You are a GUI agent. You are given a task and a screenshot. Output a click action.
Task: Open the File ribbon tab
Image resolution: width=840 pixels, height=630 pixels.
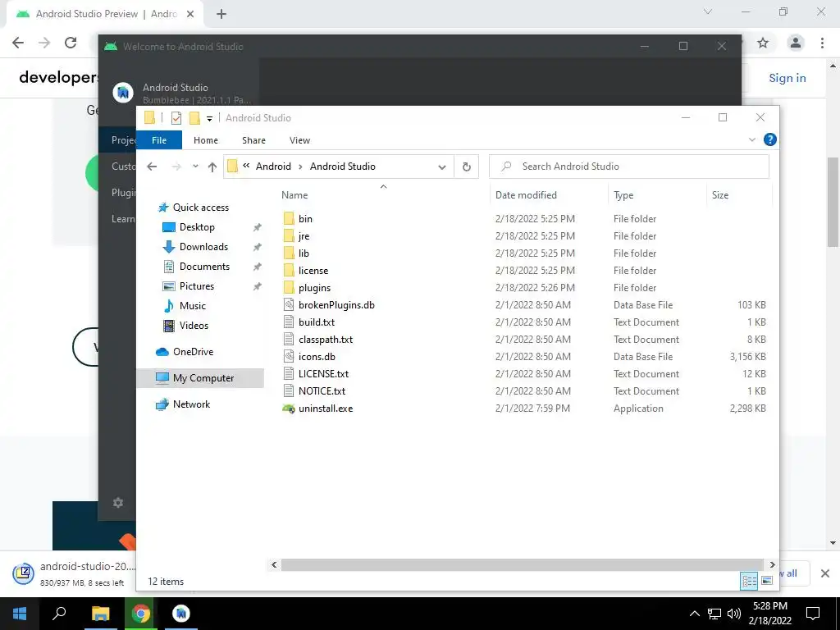click(159, 140)
